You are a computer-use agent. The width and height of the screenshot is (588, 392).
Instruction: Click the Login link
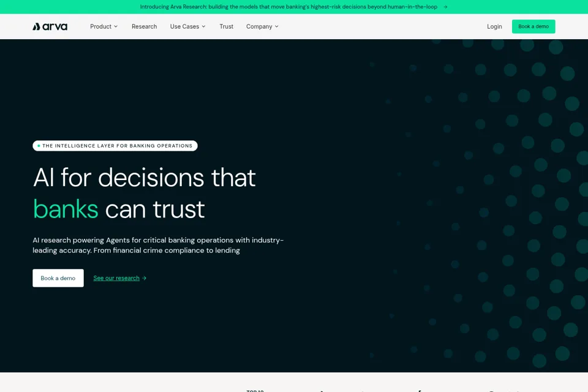coord(494,26)
